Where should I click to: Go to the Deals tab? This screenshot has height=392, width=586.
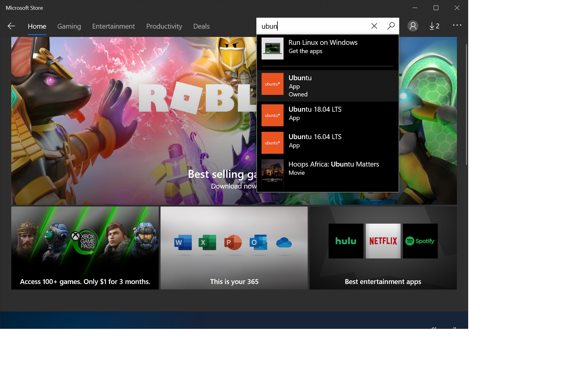(x=201, y=26)
